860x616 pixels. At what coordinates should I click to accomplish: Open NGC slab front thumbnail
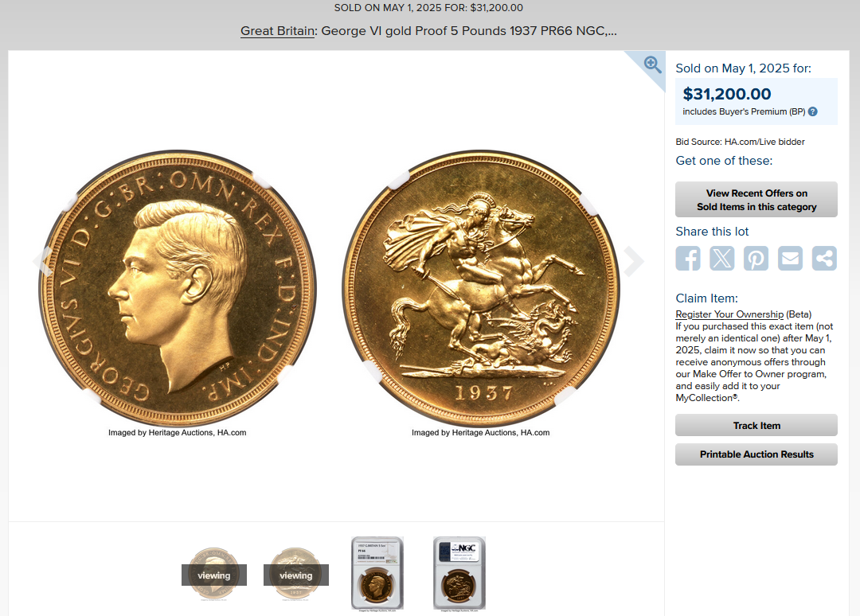coord(377,573)
